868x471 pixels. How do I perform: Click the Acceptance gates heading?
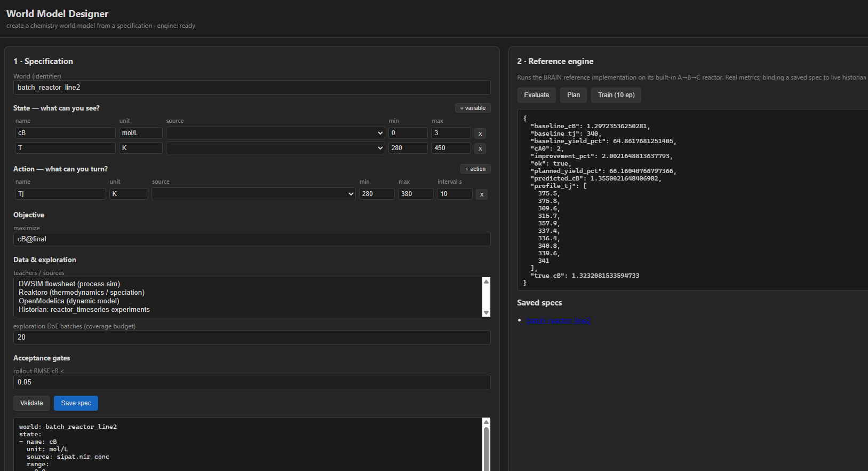[x=42, y=358]
